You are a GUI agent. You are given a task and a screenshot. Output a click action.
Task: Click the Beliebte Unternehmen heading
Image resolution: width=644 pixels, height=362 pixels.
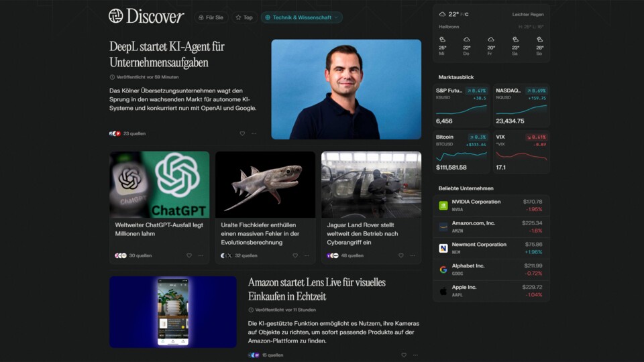(x=466, y=188)
